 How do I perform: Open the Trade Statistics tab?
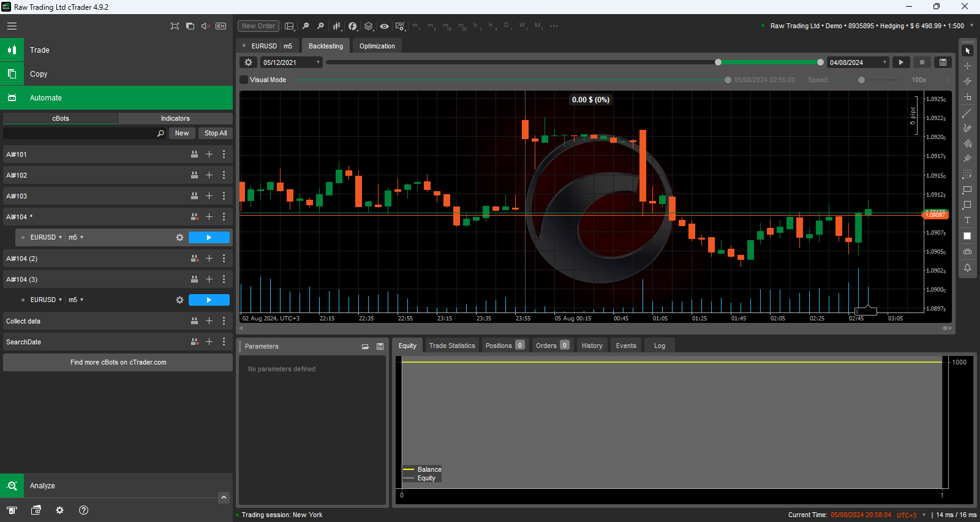452,346
